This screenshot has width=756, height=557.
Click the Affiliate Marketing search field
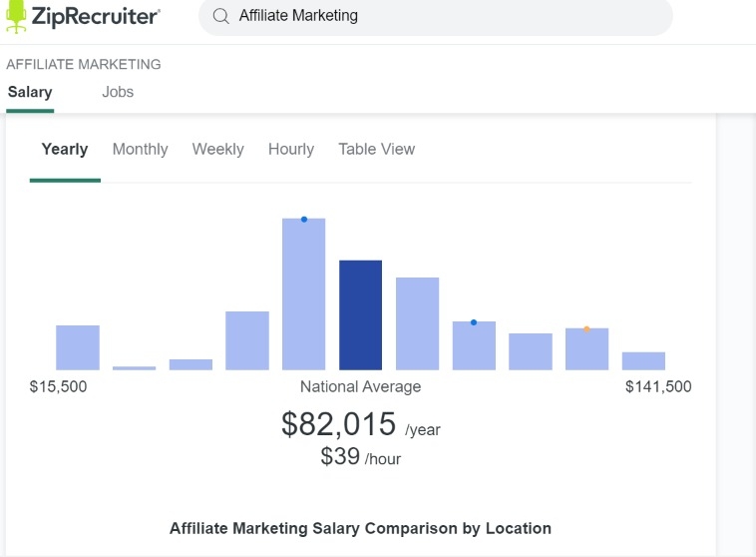[439, 16]
